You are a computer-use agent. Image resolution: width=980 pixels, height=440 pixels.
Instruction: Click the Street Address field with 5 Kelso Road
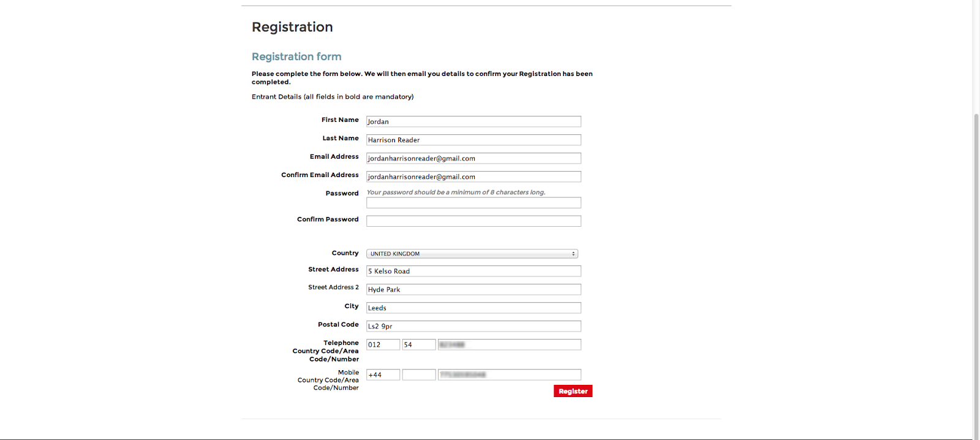point(473,271)
